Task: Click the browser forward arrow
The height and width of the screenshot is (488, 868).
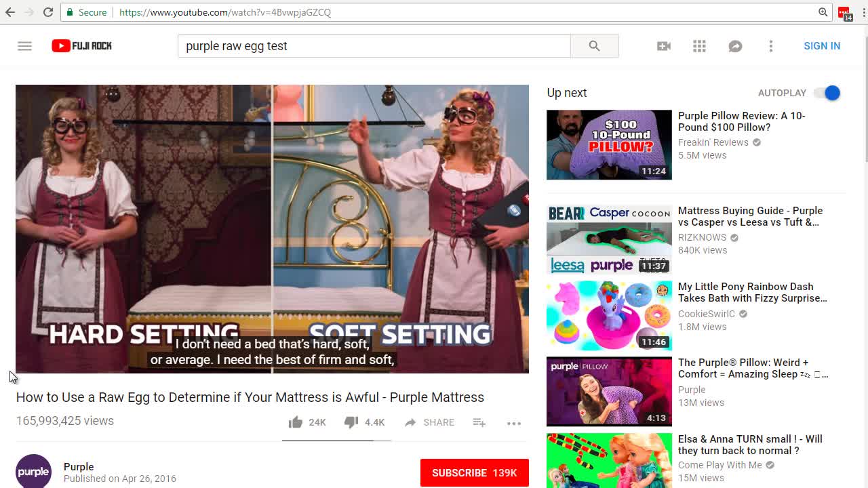Action: (x=29, y=12)
